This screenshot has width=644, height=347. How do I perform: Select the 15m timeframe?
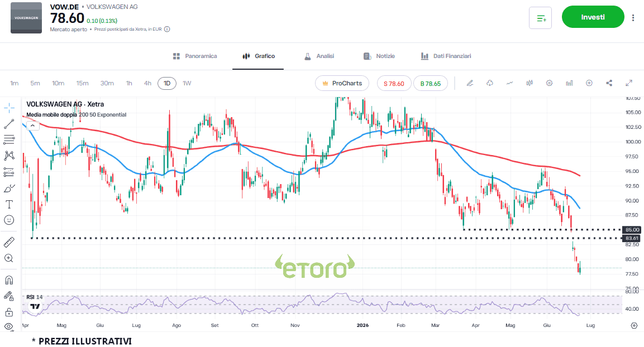82,83
